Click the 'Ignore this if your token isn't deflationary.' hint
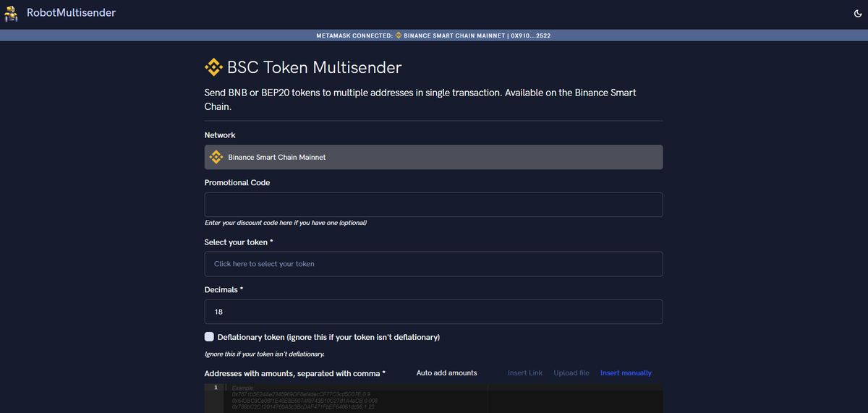Image resolution: width=868 pixels, height=413 pixels. 265,354
